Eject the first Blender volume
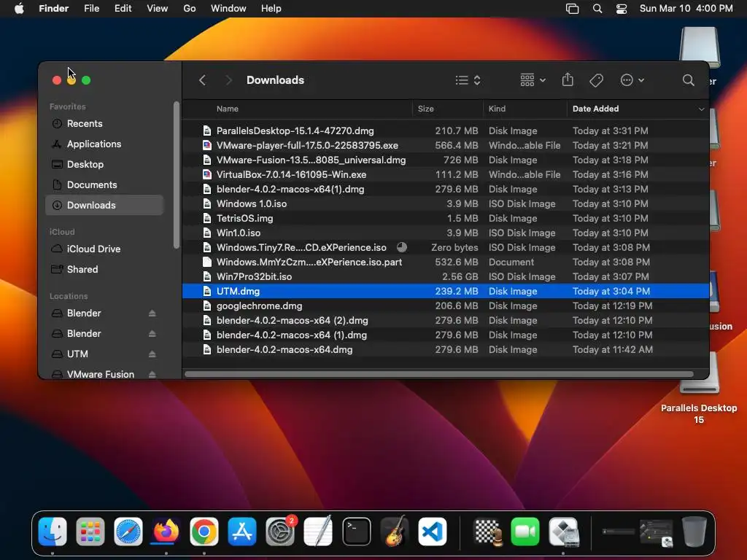This screenshot has height=560, width=747. (x=152, y=314)
